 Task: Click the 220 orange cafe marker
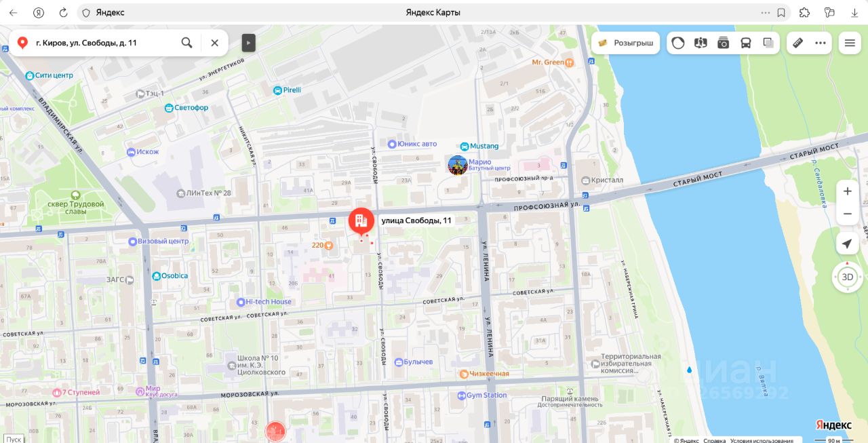pos(329,245)
